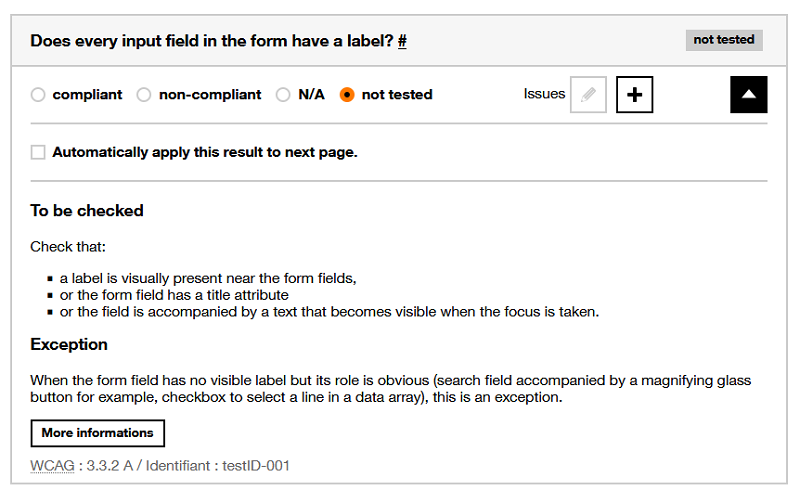The image size is (800, 490).
Task: Enable automatically apply result to next page
Action: 38,153
